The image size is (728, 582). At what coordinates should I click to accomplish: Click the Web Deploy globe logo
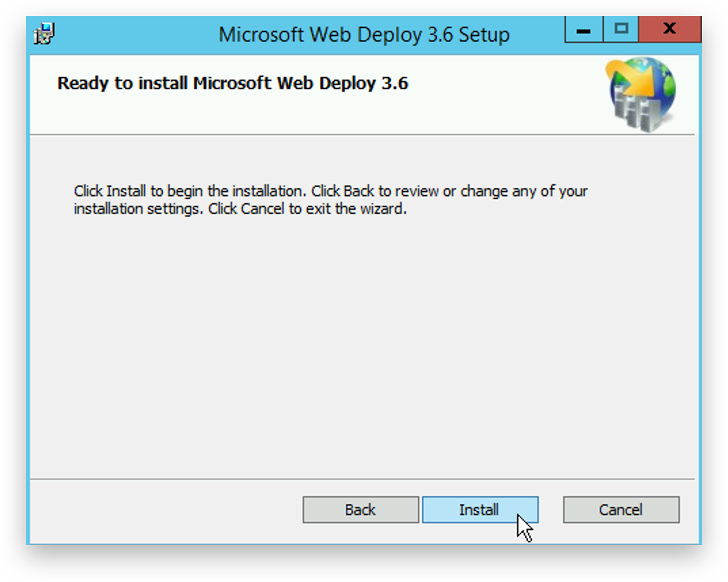point(642,94)
